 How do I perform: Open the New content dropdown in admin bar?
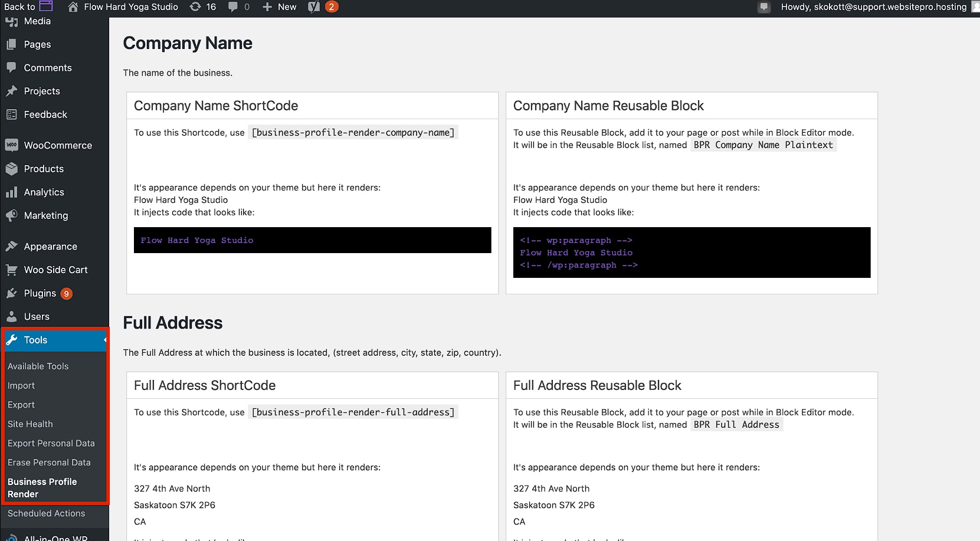(280, 7)
